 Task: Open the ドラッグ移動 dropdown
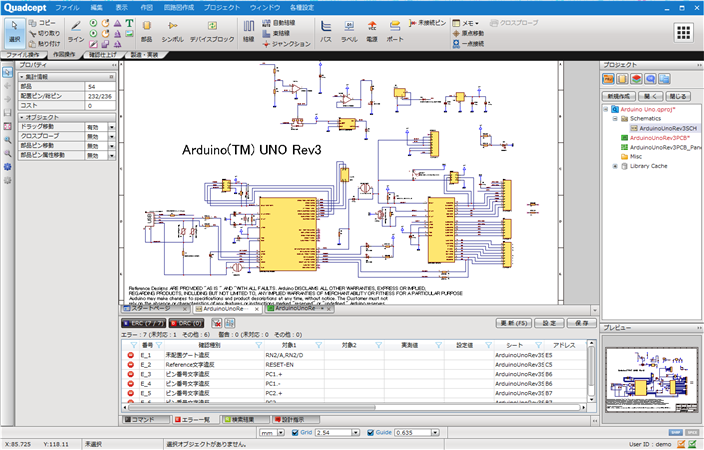[x=112, y=127]
